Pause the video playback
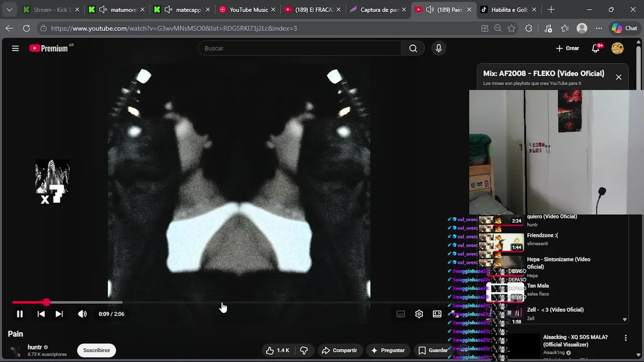The width and height of the screenshot is (644, 362). [20, 314]
